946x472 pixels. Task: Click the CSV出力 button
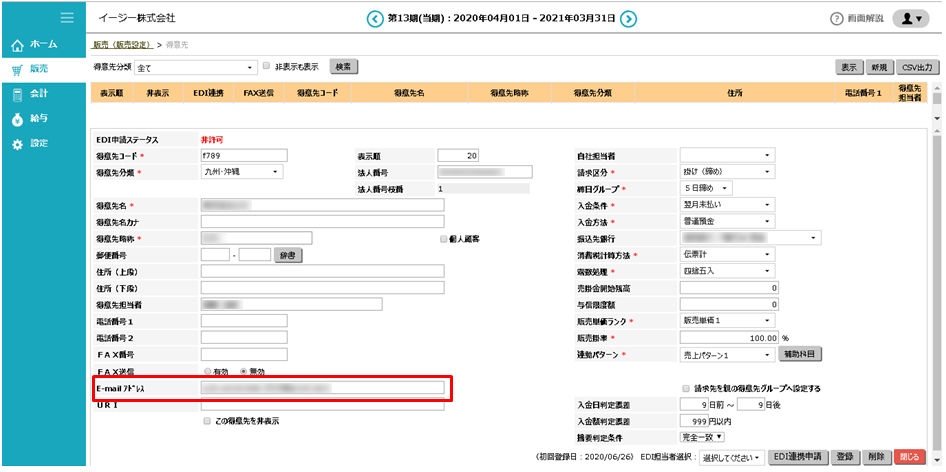(918, 68)
